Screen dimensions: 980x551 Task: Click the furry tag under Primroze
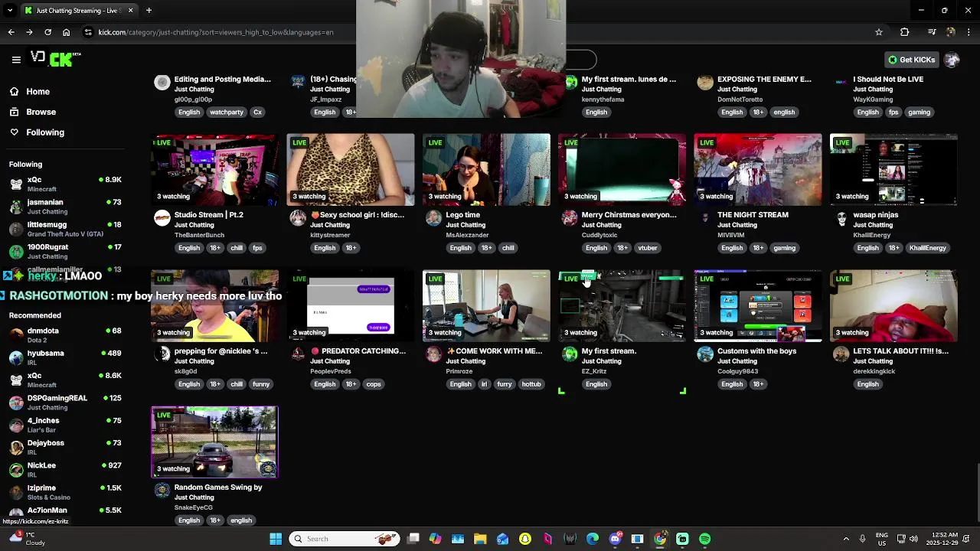coord(504,384)
